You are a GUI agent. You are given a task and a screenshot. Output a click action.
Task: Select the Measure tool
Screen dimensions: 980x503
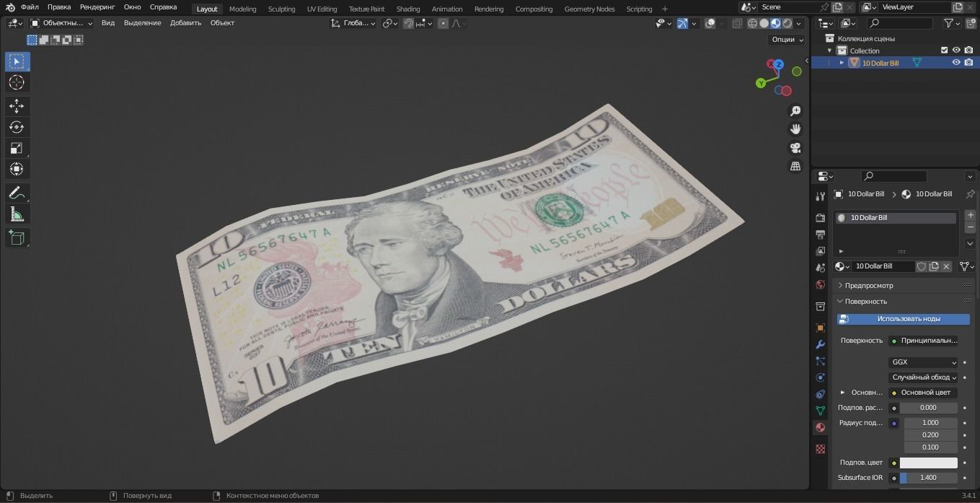click(17, 214)
